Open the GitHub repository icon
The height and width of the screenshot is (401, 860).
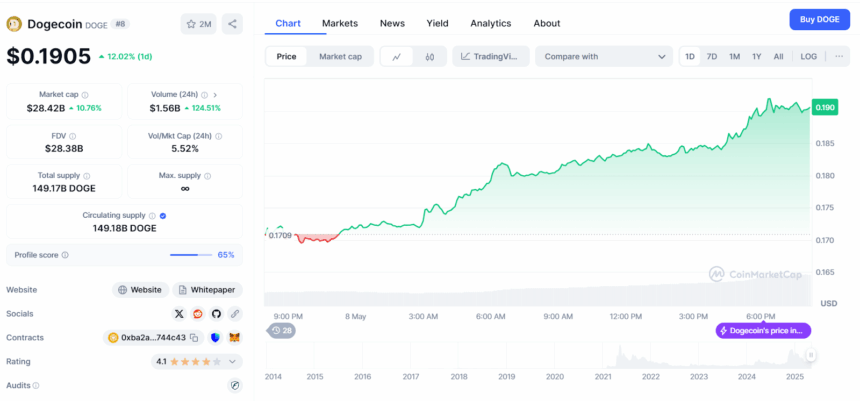(216, 314)
